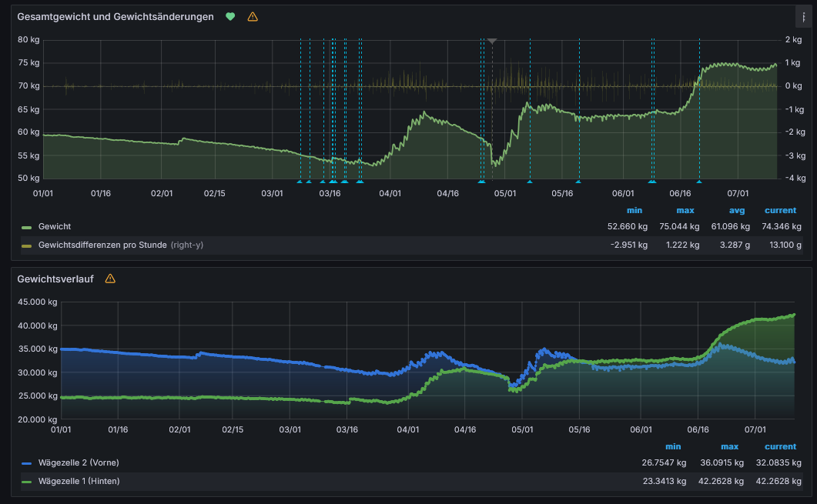Click the gray annotation marker atop the chart
Image resolution: width=817 pixels, height=504 pixels.
click(x=492, y=41)
